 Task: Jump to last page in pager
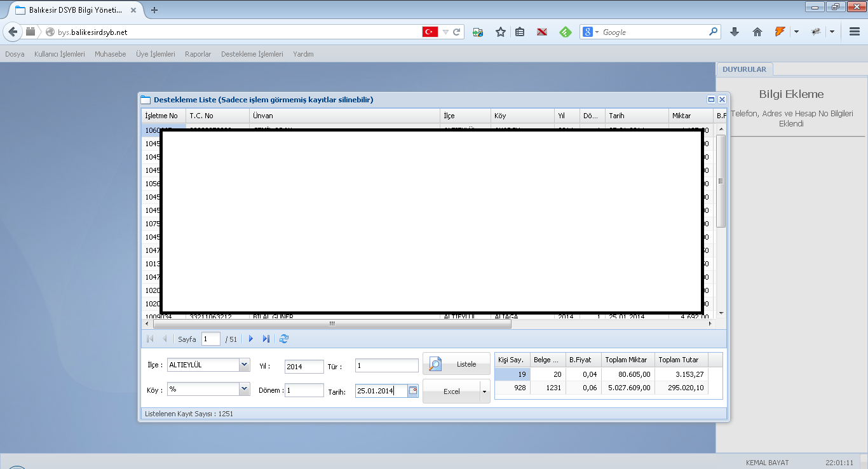tap(266, 339)
